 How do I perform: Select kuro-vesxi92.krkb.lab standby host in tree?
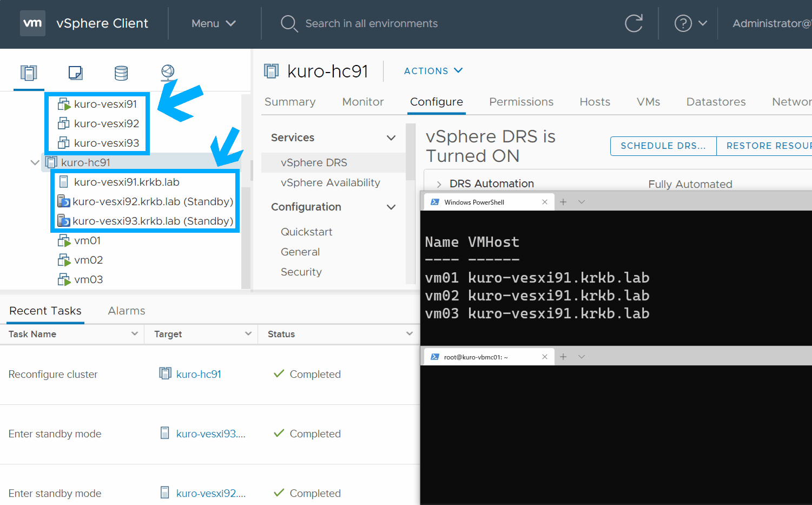pyautogui.click(x=153, y=201)
